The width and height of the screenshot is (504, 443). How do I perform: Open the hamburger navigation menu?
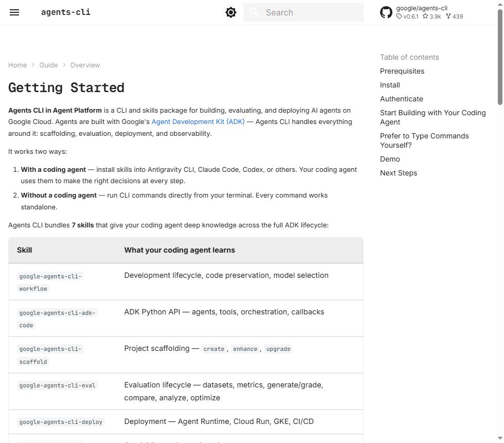[x=14, y=12]
